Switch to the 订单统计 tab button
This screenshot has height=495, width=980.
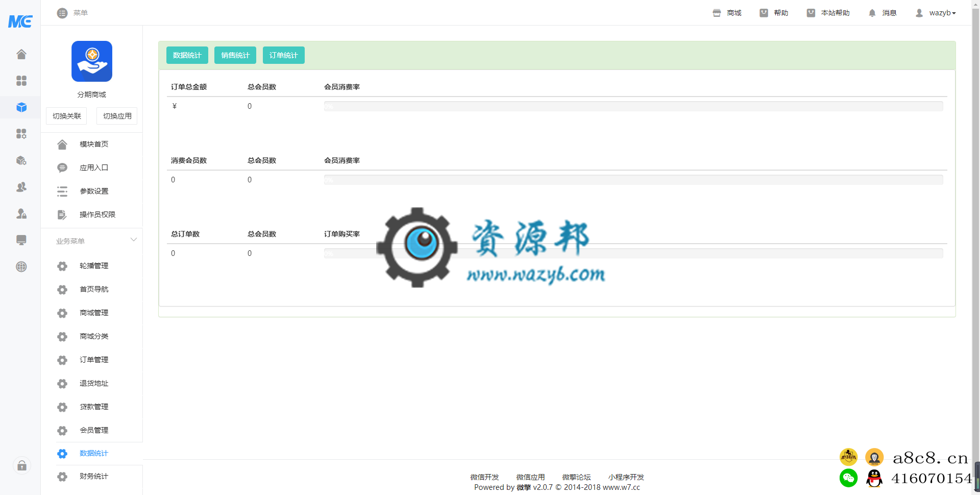coord(284,55)
